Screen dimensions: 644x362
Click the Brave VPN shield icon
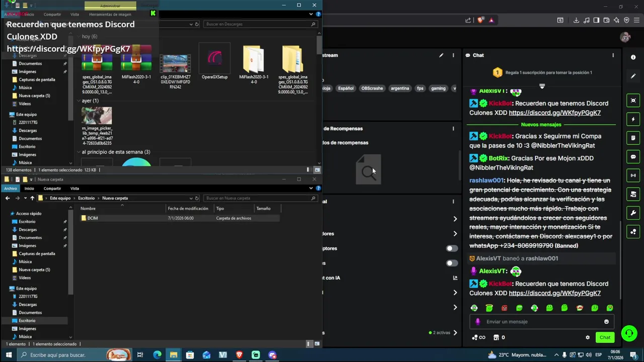[626, 20]
